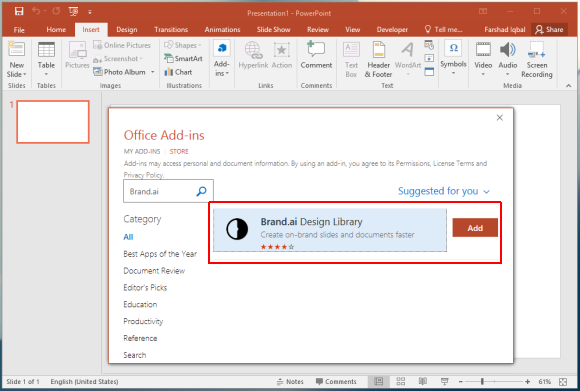Switch to the Design tab

(127, 30)
